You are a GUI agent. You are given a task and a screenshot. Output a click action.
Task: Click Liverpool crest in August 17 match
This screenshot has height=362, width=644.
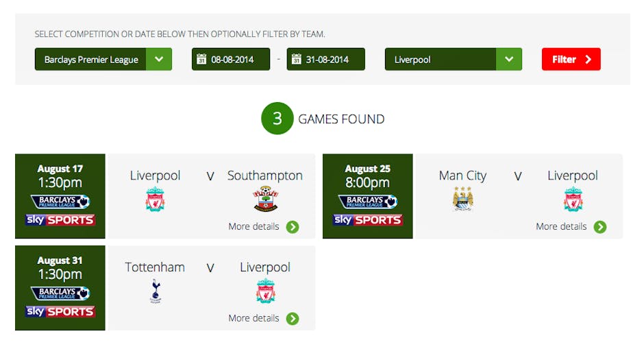click(x=155, y=199)
